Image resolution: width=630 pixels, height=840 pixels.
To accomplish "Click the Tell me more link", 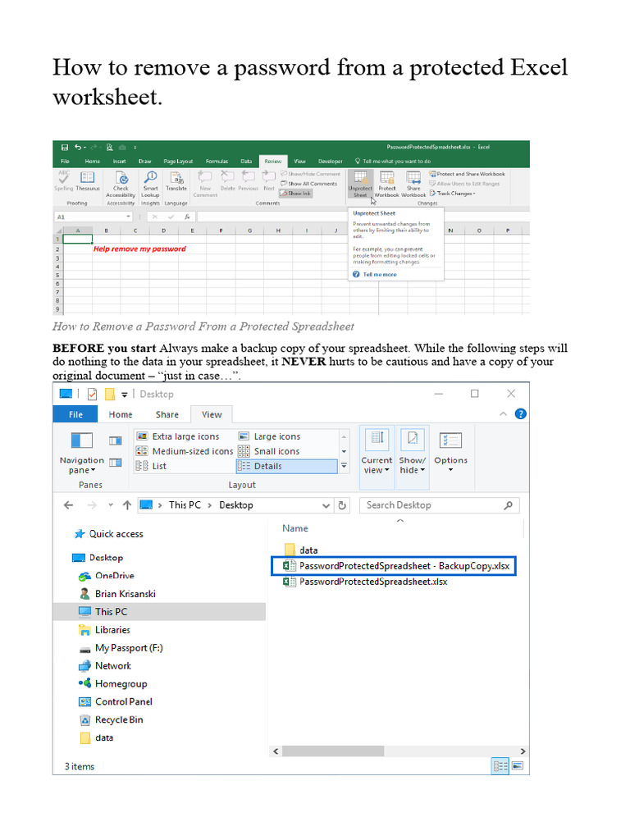I will coord(380,274).
